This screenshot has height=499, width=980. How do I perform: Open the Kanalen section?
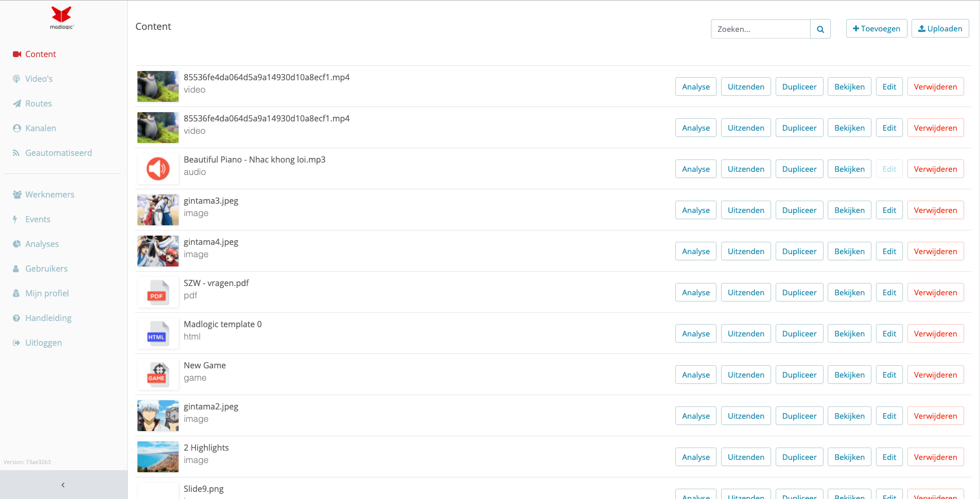pos(40,128)
